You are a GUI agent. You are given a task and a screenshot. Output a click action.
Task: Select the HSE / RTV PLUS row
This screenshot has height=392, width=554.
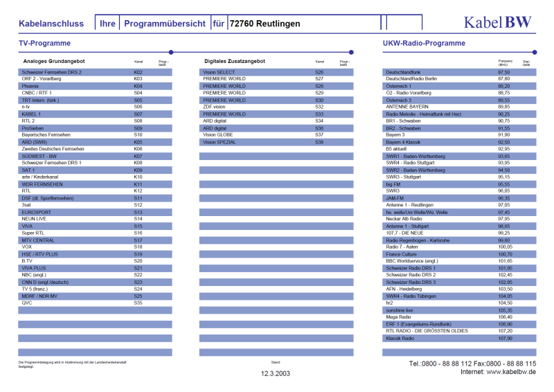pyautogui.click(x=95, y=254)
